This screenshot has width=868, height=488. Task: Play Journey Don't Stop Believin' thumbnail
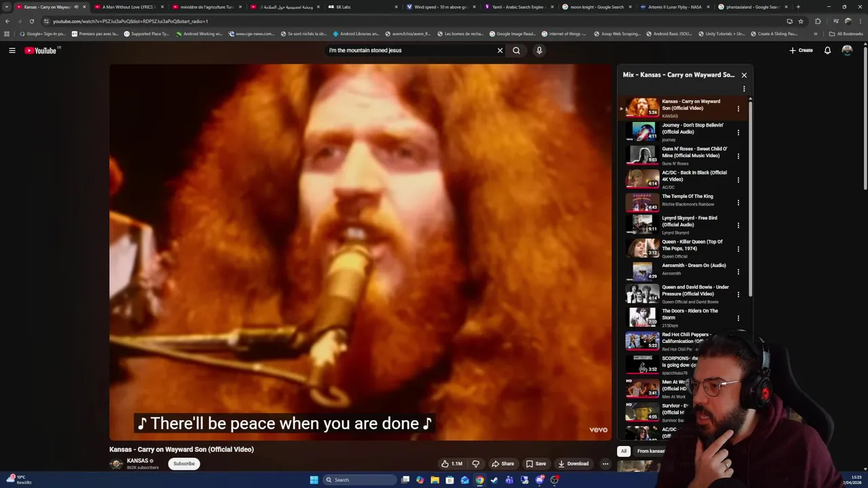(642, 131)
